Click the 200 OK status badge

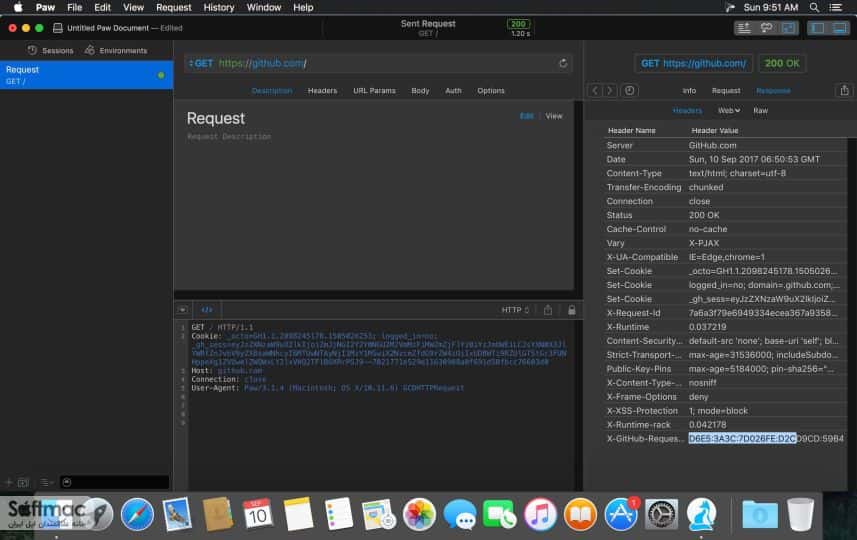[782, 63]
